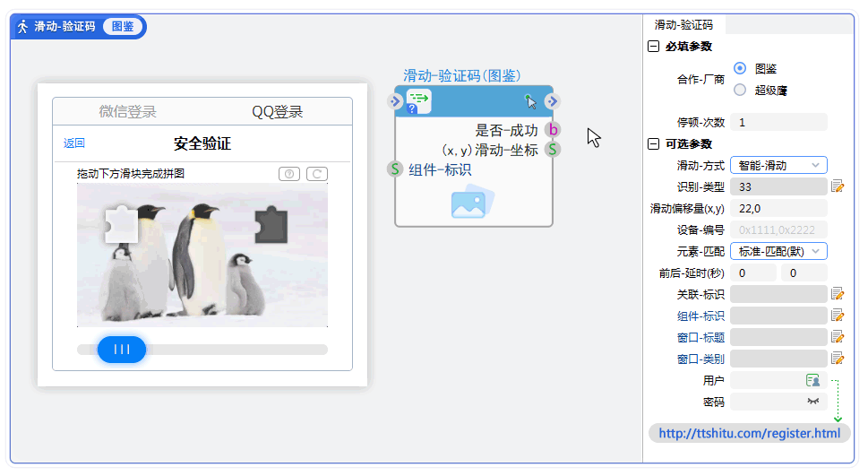Image resolution: width=868 pixels, height=476 pixels.
Task: Open the 滑动-方式 dropdown
Action: [x=778, y=165]
